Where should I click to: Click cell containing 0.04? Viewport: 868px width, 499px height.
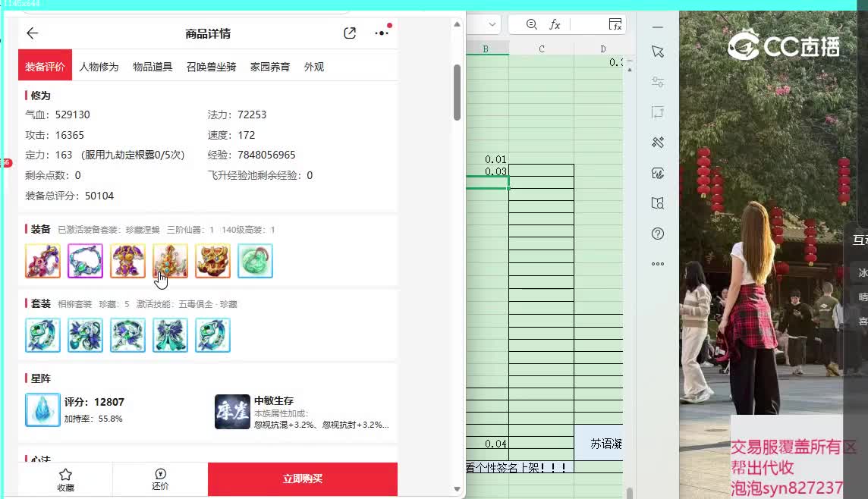487,444
